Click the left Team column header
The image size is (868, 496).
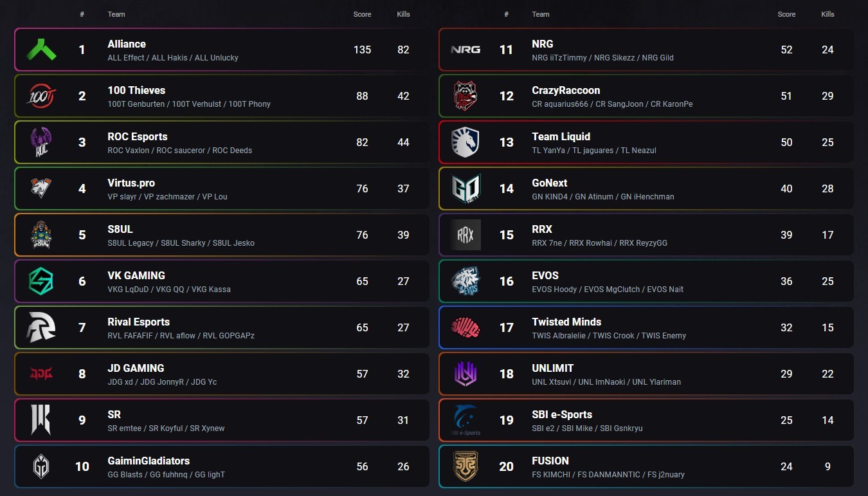pyautogui.click(x=116, y=14)
